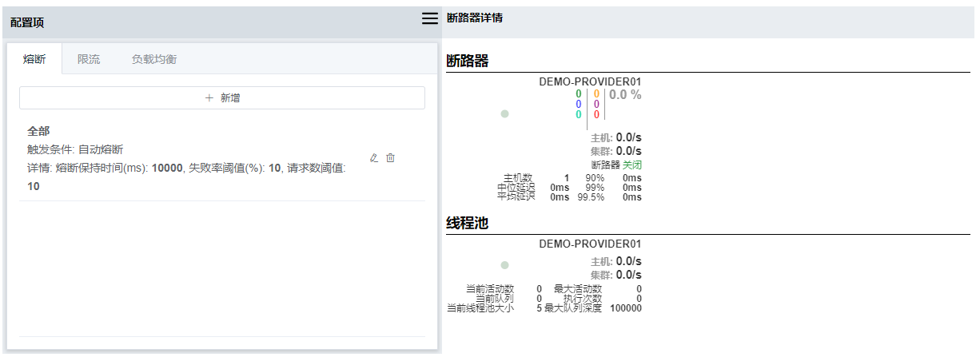Switch to the 熔断 tab
Viewport: 980px width, 361px height.
(x=34, y=59)
